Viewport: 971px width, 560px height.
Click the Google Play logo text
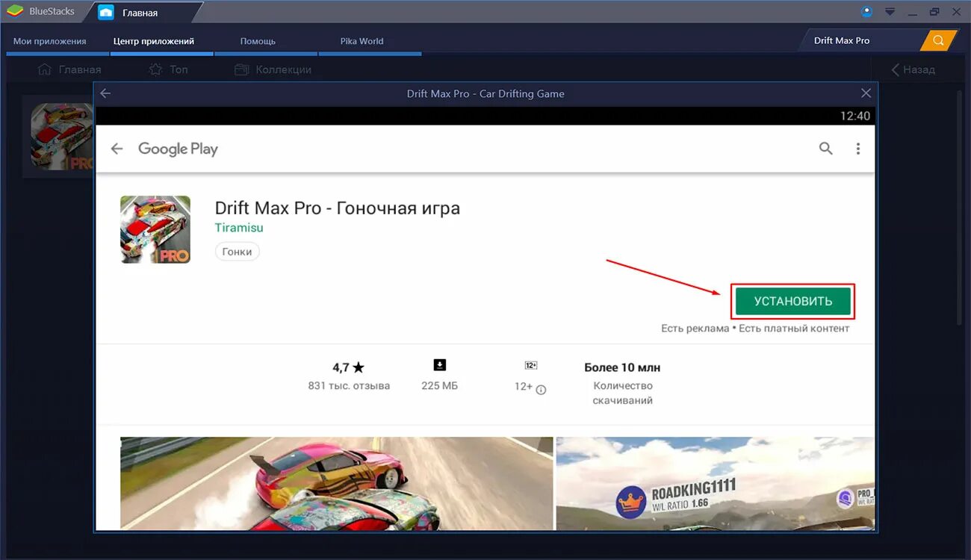[178, 149]
